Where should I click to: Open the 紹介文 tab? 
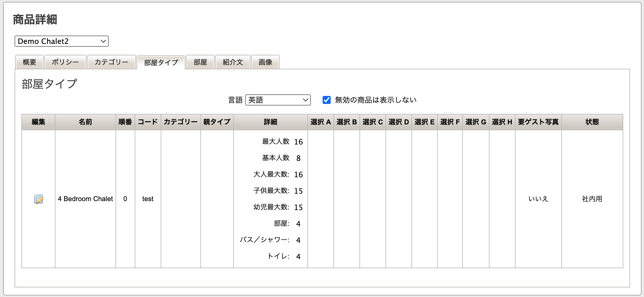[x=233, y=62]
